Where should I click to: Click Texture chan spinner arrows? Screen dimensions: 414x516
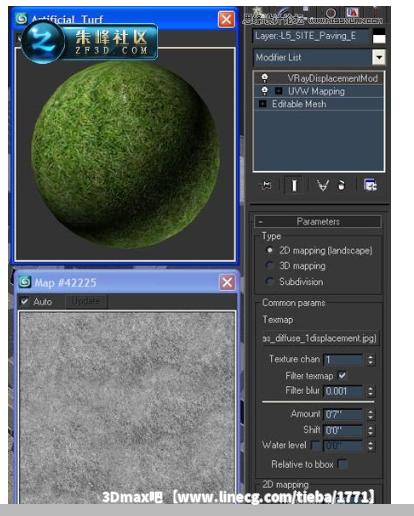pos(370,359)
